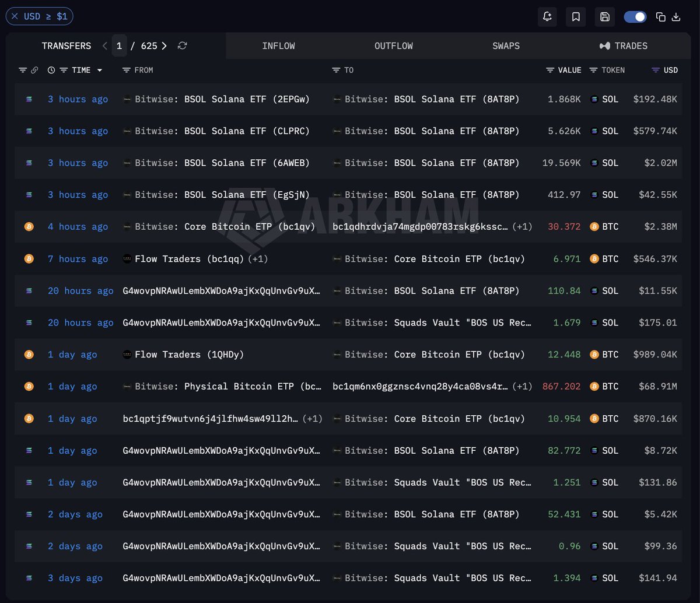Expand the (+1) beside bc1qm6nx0ggz address
Viewport: 700px width, 603px height.
pyautogui.click(x=522, y=386)
